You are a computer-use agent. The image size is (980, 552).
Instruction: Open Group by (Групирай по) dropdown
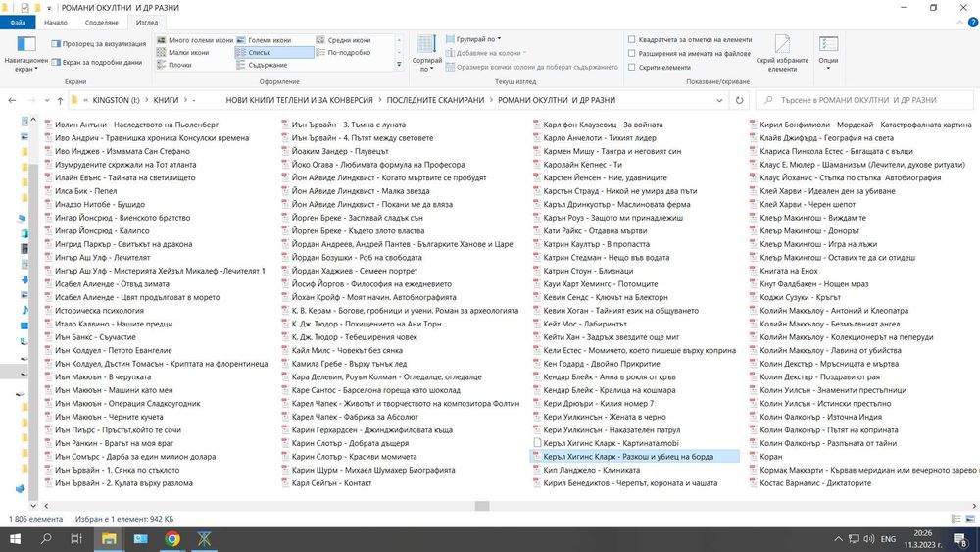(x=473, y=39)
